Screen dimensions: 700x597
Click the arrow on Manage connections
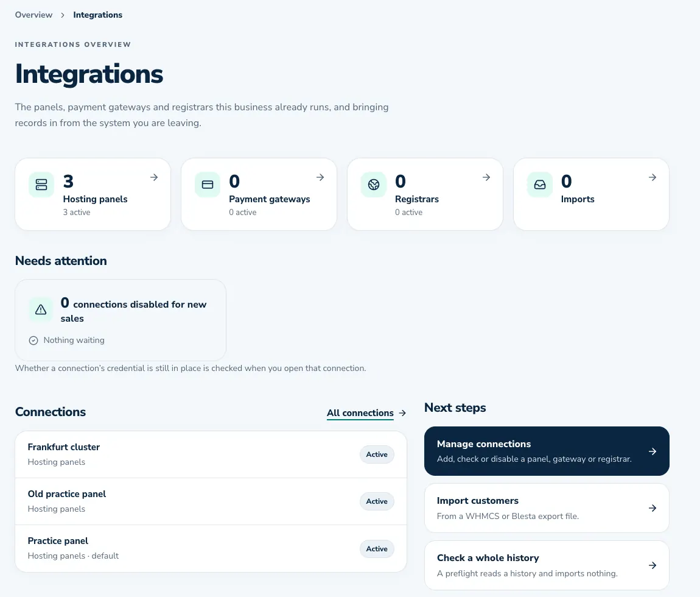point(653,451)
